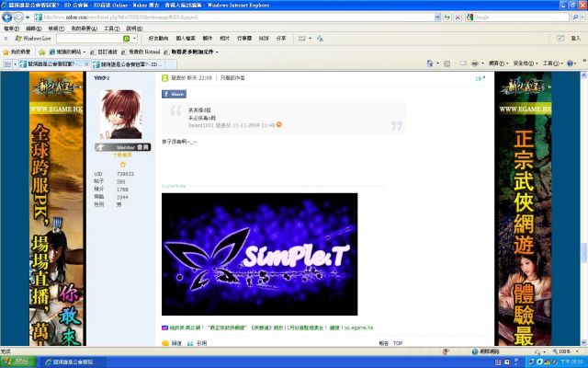Open the 工具(T) menu in menu bar
Image resolution: width=588 pixels, height=368 pixels.
coord(111,29)
